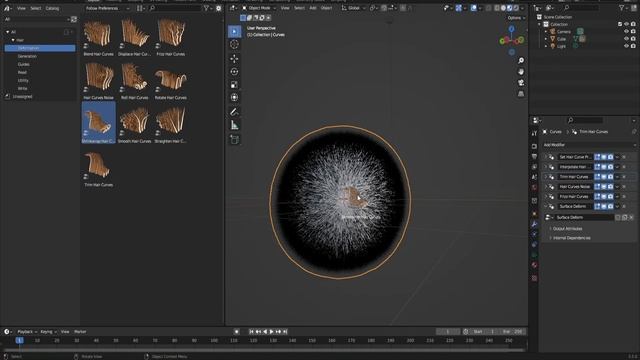Open the outliner filter funnel icon
Image resolution: width=640 pixels, height=360 pixels.
click(x=622, y=8)
